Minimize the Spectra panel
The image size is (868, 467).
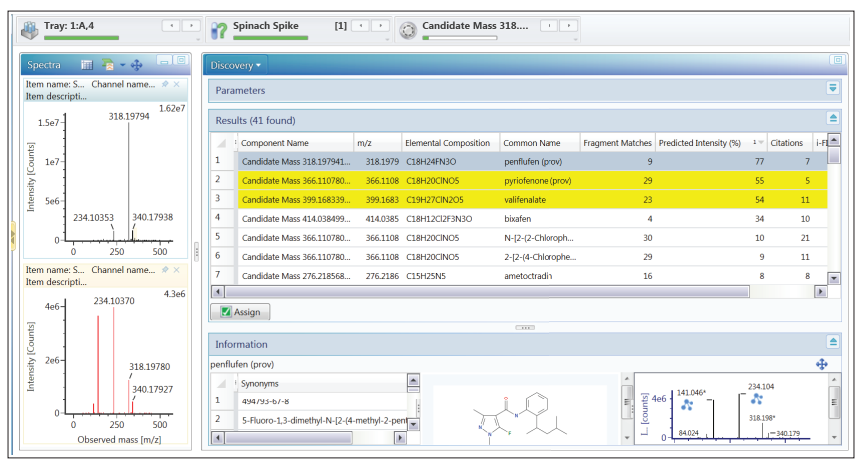[164, 60]
